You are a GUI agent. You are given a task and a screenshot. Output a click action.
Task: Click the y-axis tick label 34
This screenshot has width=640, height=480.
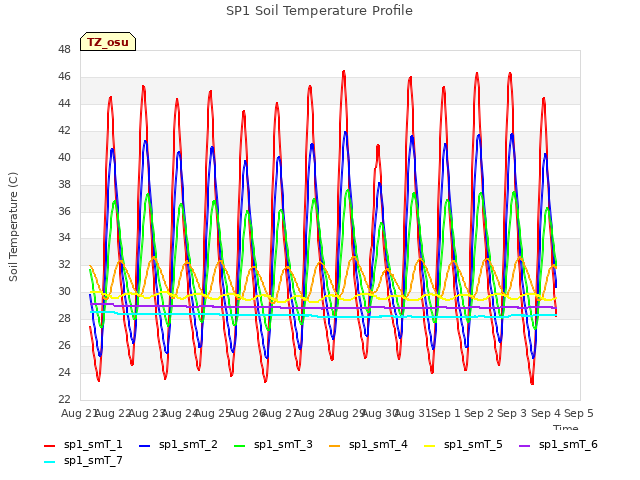click(64, 238)
